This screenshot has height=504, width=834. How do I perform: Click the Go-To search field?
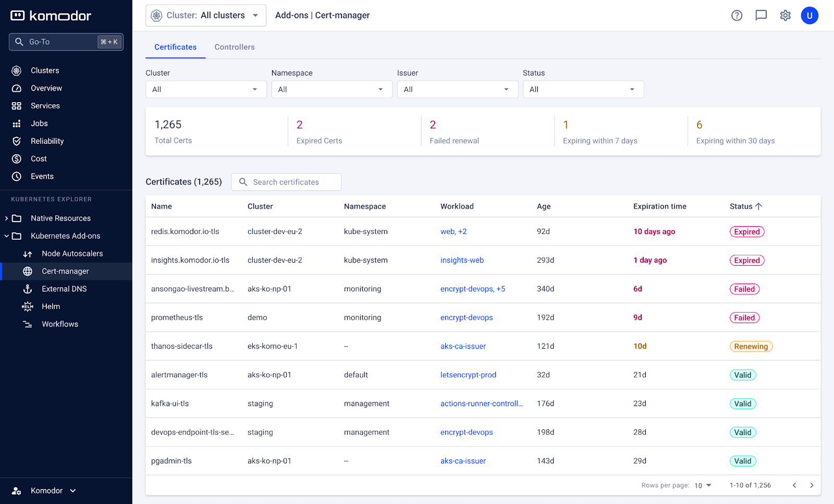point(66,42)
